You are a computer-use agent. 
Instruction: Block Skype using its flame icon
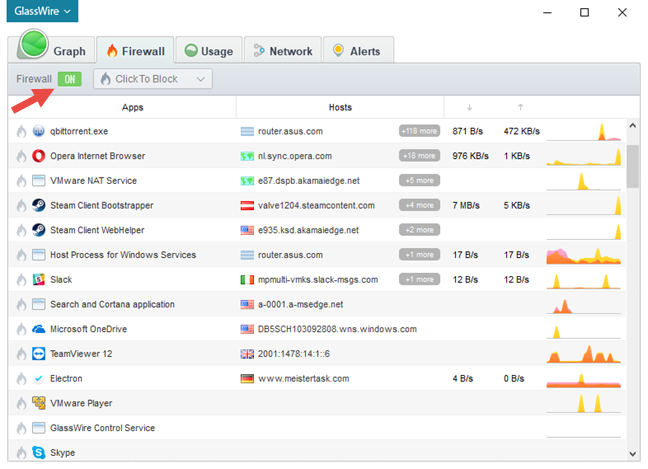(21, 453)
